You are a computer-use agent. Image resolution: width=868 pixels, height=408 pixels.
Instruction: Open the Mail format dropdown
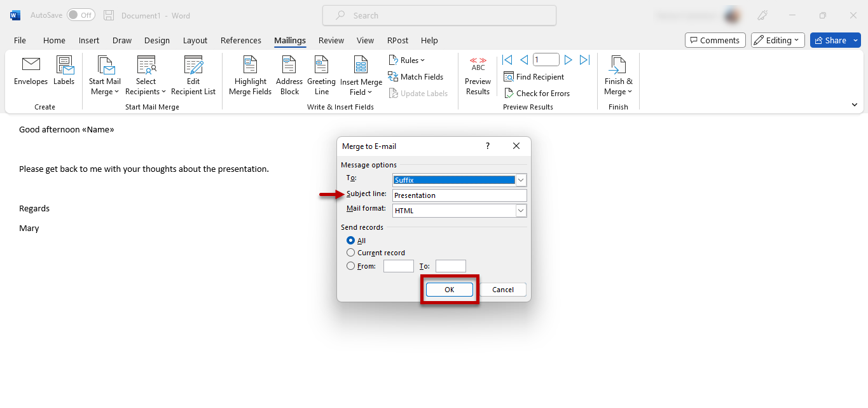point(521,211)
